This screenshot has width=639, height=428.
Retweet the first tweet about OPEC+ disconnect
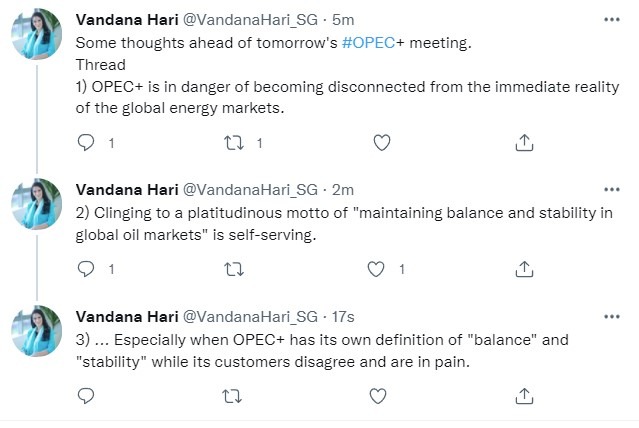[x=233, y=143]
